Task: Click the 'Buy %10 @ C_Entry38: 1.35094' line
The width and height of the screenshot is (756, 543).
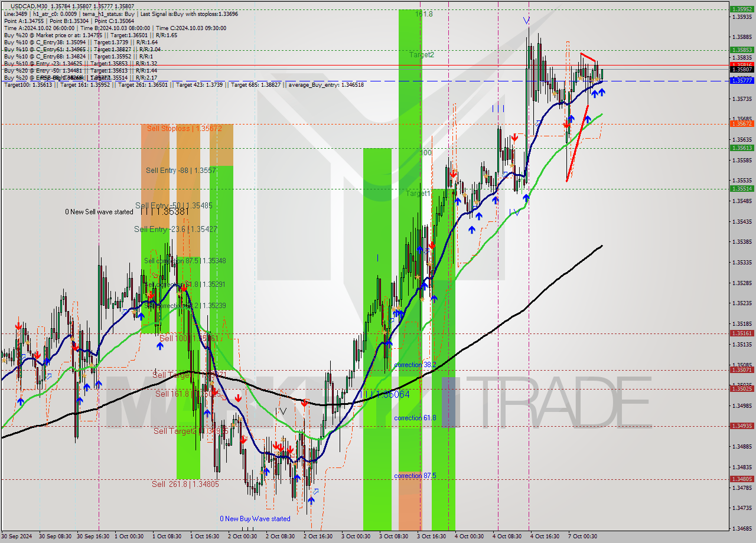Action: (80, 42)
